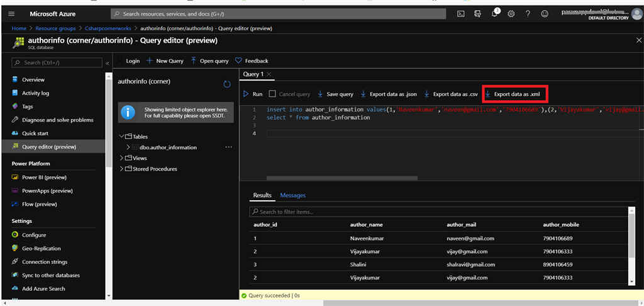Viewport: 644px width, 306px height.
Task: Close the Query 1 tab
Action: (x=269, y=74)
